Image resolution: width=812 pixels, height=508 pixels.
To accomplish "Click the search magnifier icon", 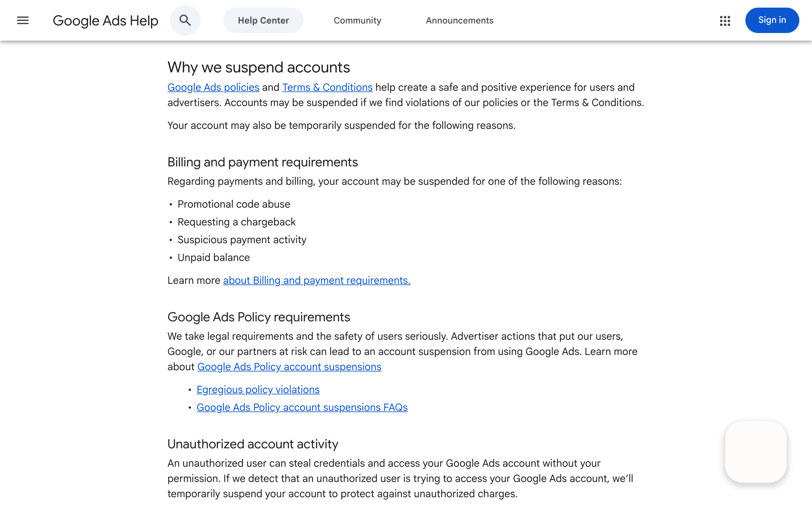I will point(185,21).
